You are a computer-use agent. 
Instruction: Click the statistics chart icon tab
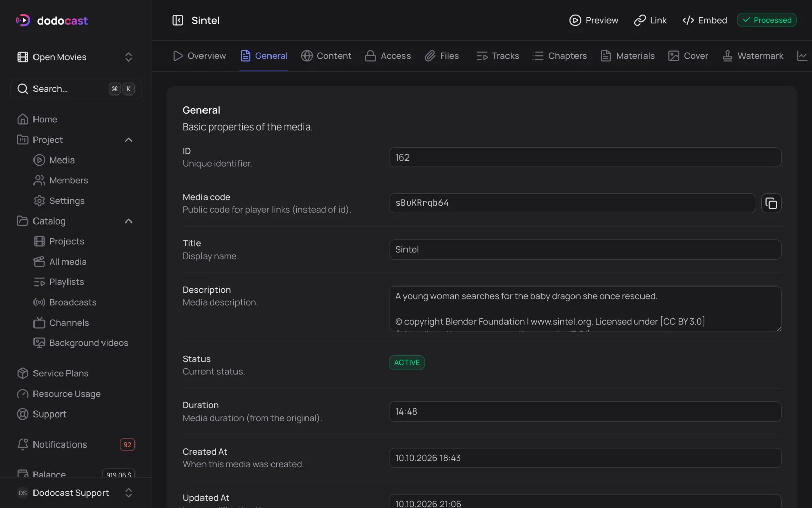point(802,56)
